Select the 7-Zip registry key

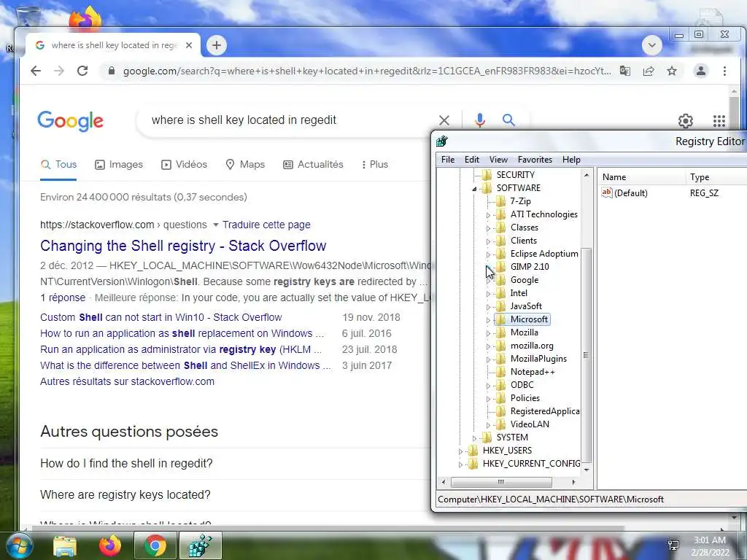(x=520, y=201)
